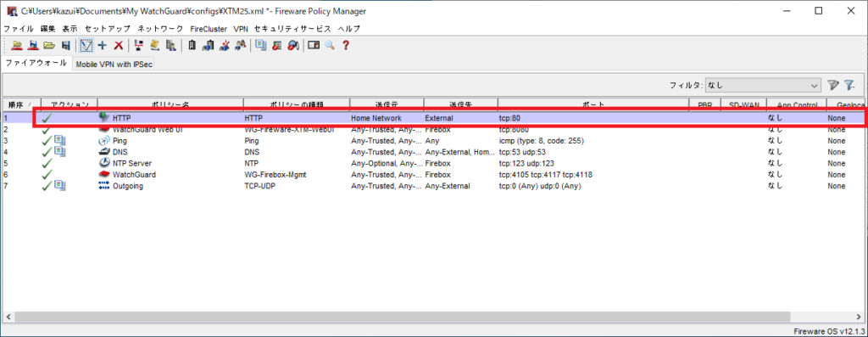868x337 pixels.
Task: Click the WG-Firebox-Mgmt policy type cell
Action: tap(275, 175)
